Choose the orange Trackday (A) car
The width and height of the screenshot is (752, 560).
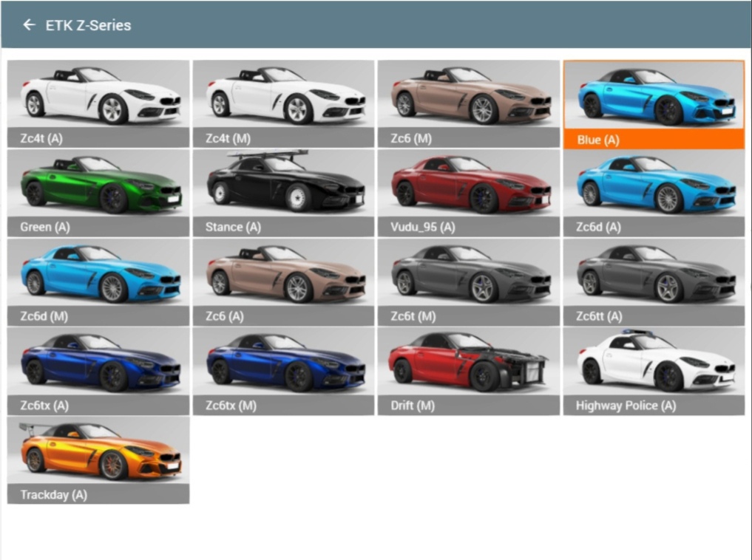pyautogui.click(x=98, y=453)
